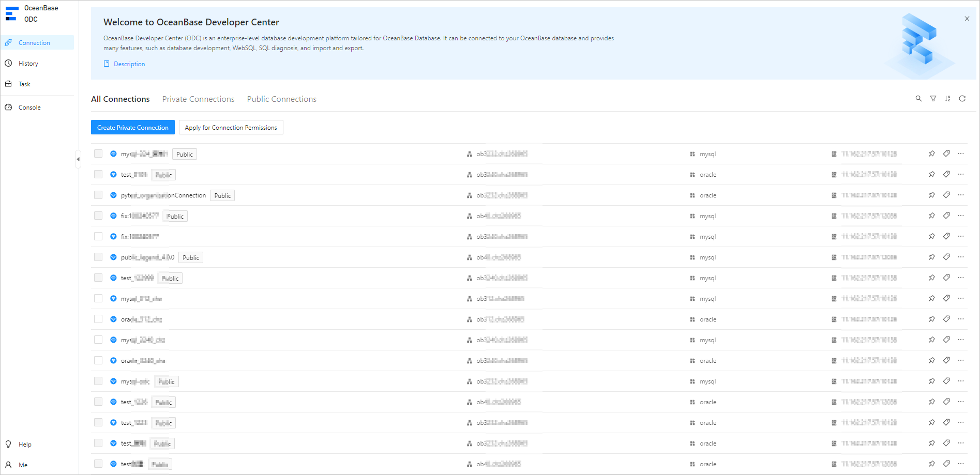Open the OceanBase ODC logo home
The image size is (980, 475).
click(32, 14)
